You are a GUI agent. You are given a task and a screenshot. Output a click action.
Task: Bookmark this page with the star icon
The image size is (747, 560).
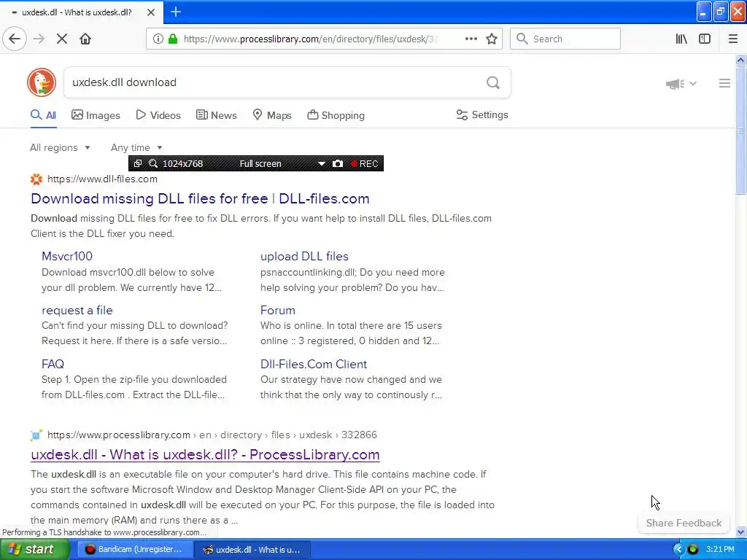pos(492,39)
